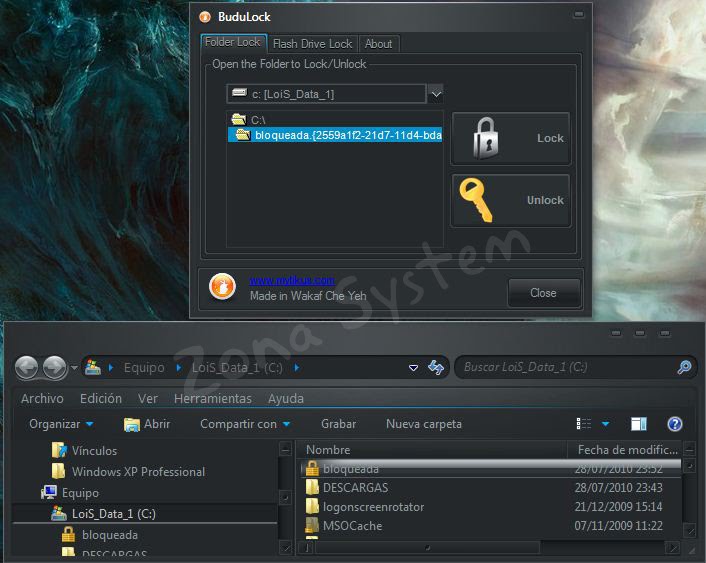Click the DESCARGAS folder icon
The image size is (706, 563).
(x=312, y=487)
